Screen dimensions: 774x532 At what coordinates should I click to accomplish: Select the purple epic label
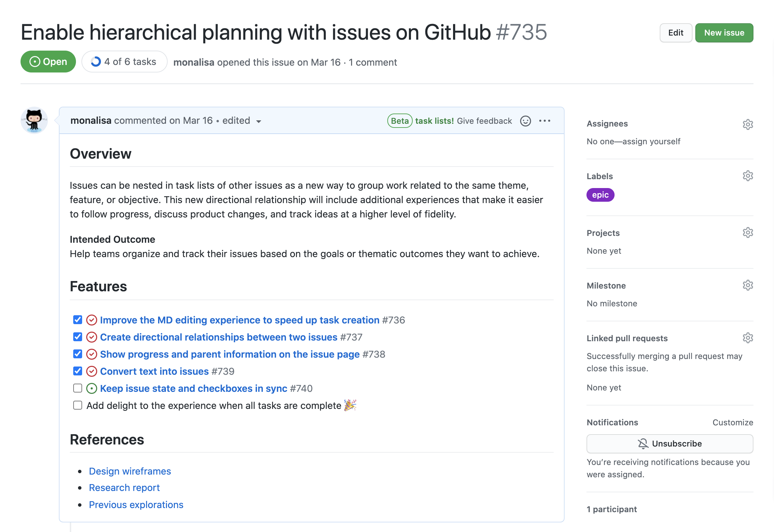(x=600, y=195)
